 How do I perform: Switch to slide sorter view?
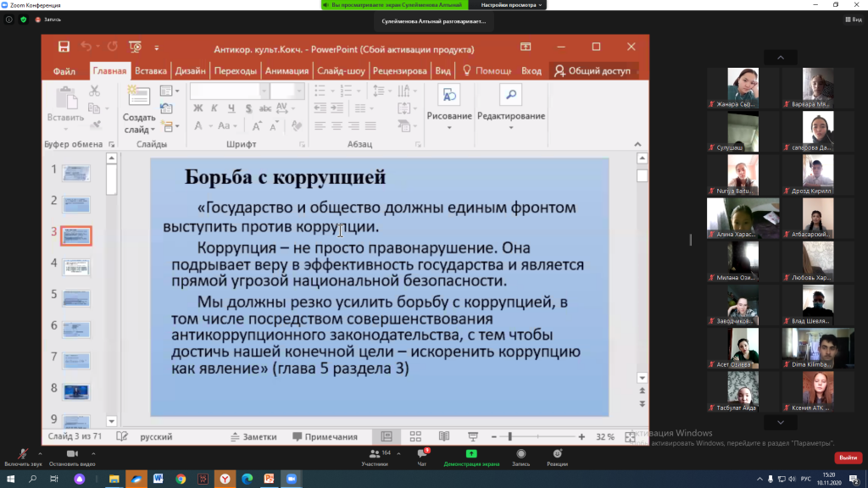(415, 437)
